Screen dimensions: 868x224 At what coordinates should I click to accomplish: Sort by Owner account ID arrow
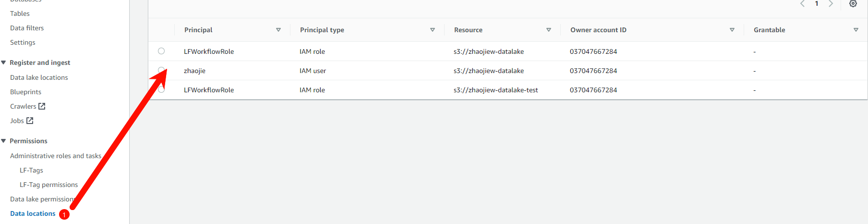(x=732, y=30)
